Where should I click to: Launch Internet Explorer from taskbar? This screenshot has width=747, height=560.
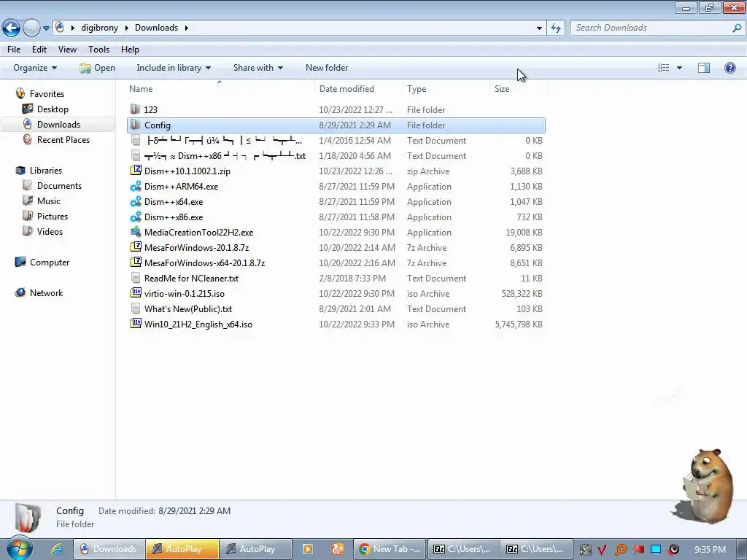point(57,549)
